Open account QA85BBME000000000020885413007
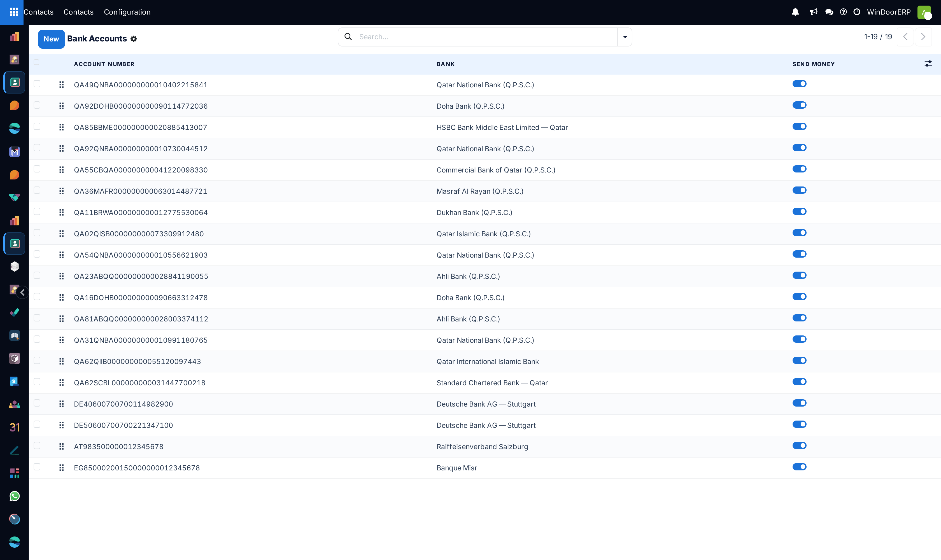 140,128
